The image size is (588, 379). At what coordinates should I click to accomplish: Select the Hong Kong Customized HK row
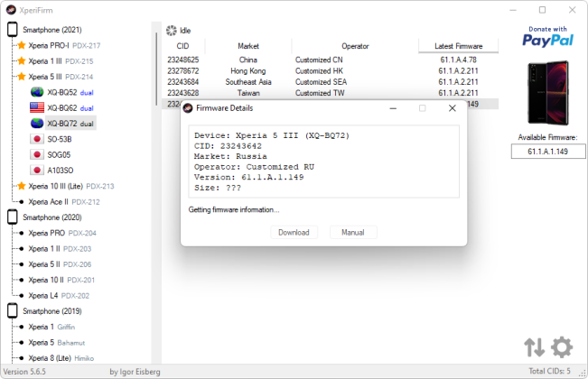coord(331,70)
